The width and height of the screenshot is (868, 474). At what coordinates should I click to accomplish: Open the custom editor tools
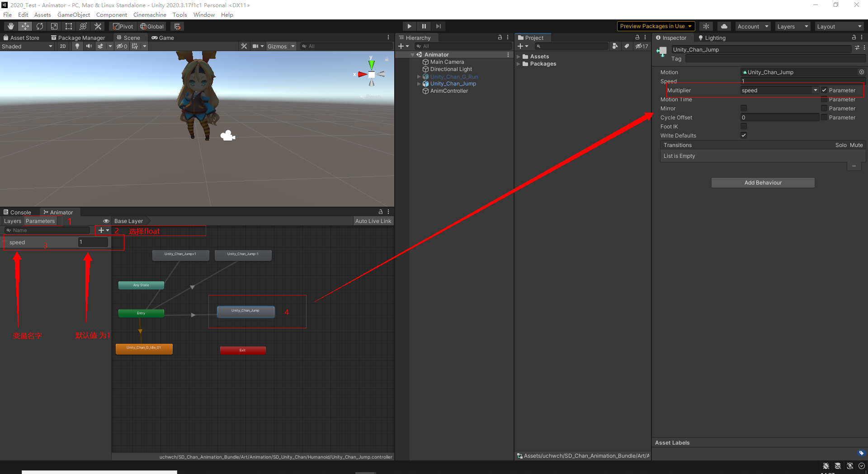98,26
